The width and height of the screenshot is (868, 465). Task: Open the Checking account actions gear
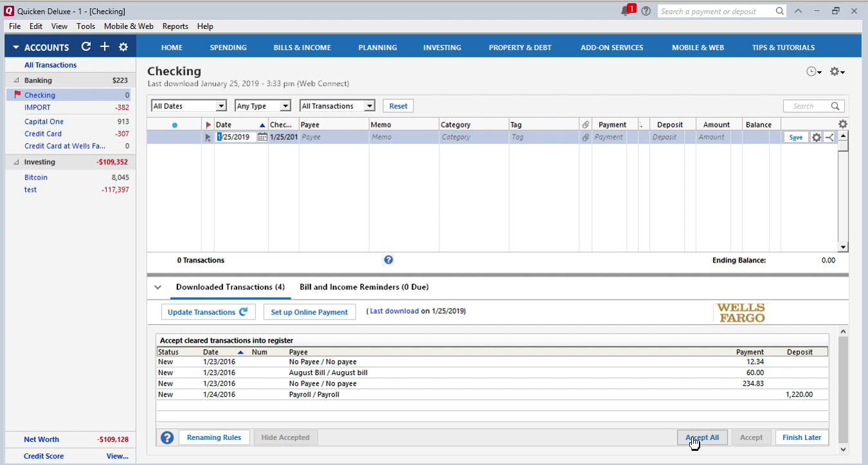click(836, 72)
